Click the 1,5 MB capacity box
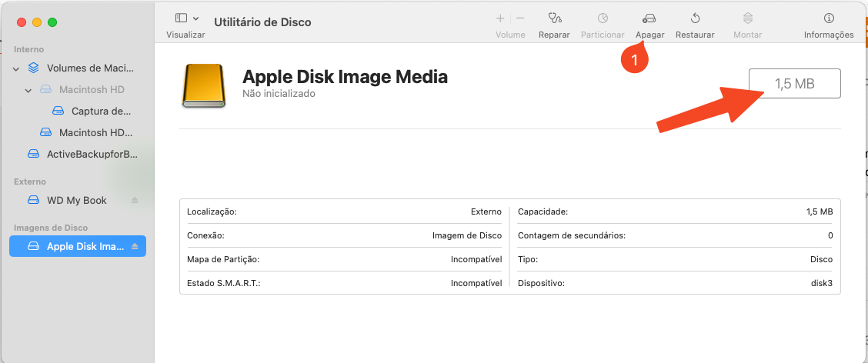The height and width of the screenshot is (363, 868). [x=794, y=84]
